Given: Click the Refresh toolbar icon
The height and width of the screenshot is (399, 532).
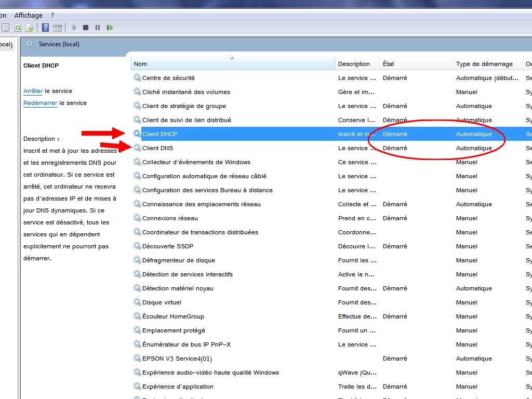Looking at the screenshot, I should click(18, 28).
